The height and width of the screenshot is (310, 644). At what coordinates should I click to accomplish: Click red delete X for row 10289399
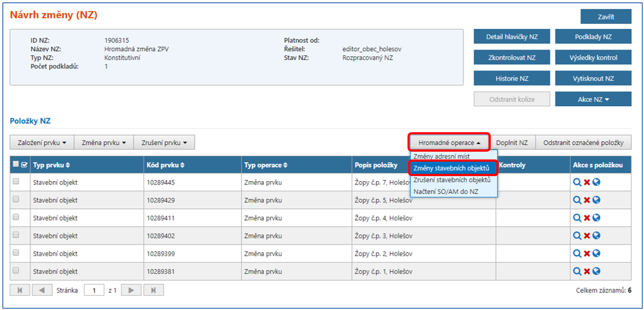(587, 253)
